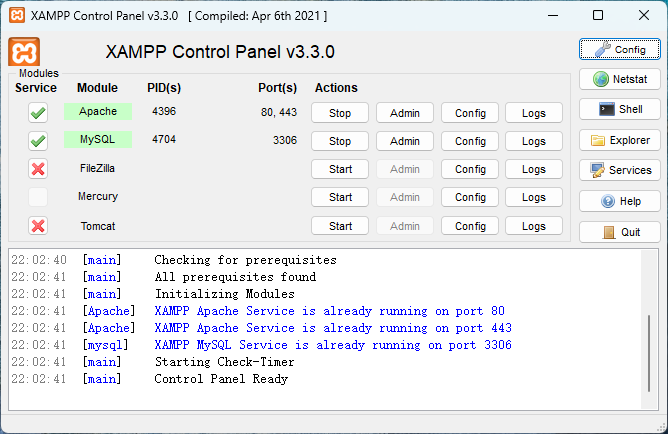Click the large XAMPP logo
This screenshot has width=668, height=434.
click(24, 52)
